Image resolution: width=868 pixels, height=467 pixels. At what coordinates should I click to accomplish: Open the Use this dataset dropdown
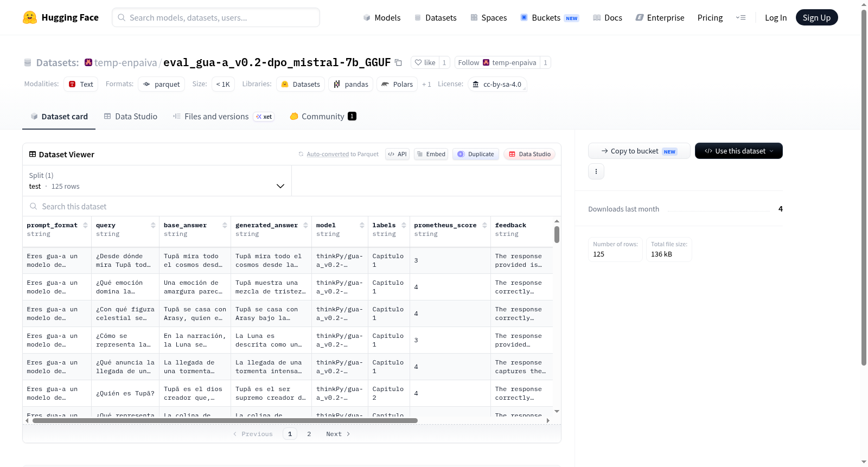[738, 151]
